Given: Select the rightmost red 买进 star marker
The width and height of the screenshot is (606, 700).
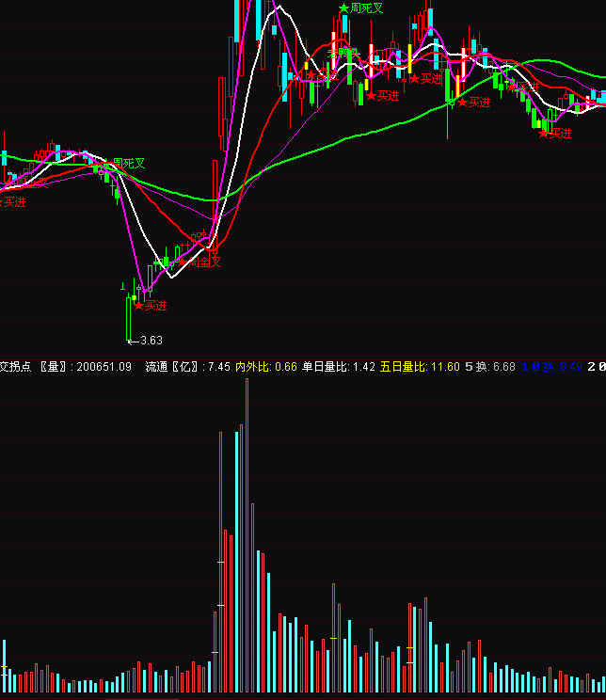Looking at the screenshot, I should (x=555, y=134).
